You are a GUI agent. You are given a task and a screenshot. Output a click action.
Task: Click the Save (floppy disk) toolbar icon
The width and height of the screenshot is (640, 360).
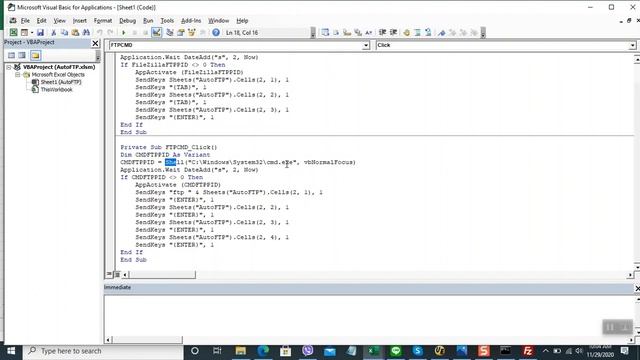pyautogui.click(x=40, y=33)
